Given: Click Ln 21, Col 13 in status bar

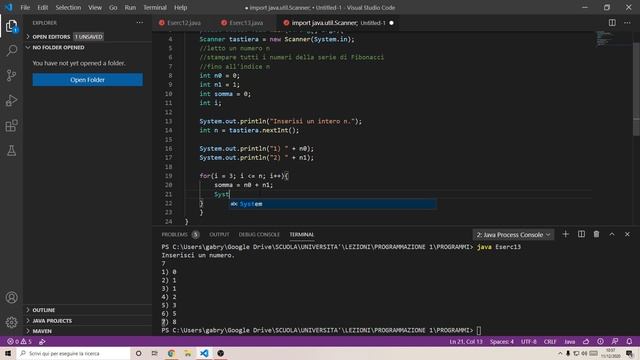Looking at the screenshot, I should click(x=466, y=342).
